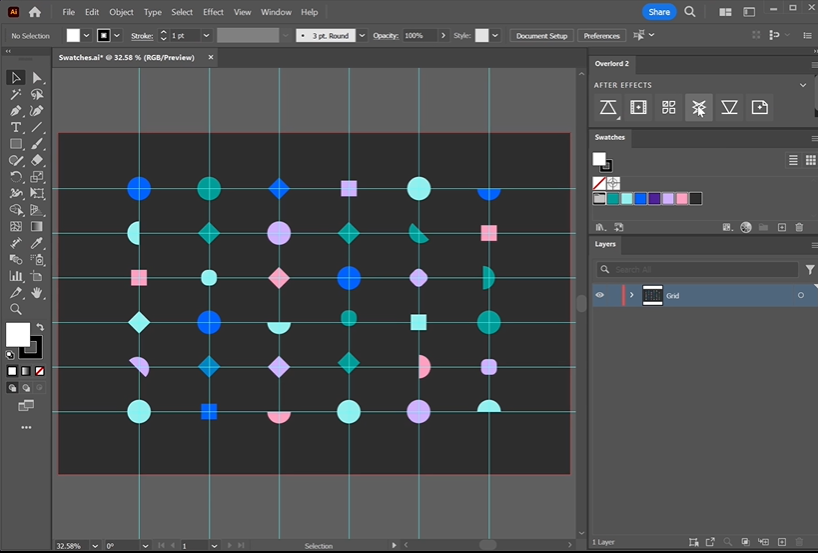Viewport: 818px width, 553px height.
Task: Select the Type tool
Action: pos(16,128)
